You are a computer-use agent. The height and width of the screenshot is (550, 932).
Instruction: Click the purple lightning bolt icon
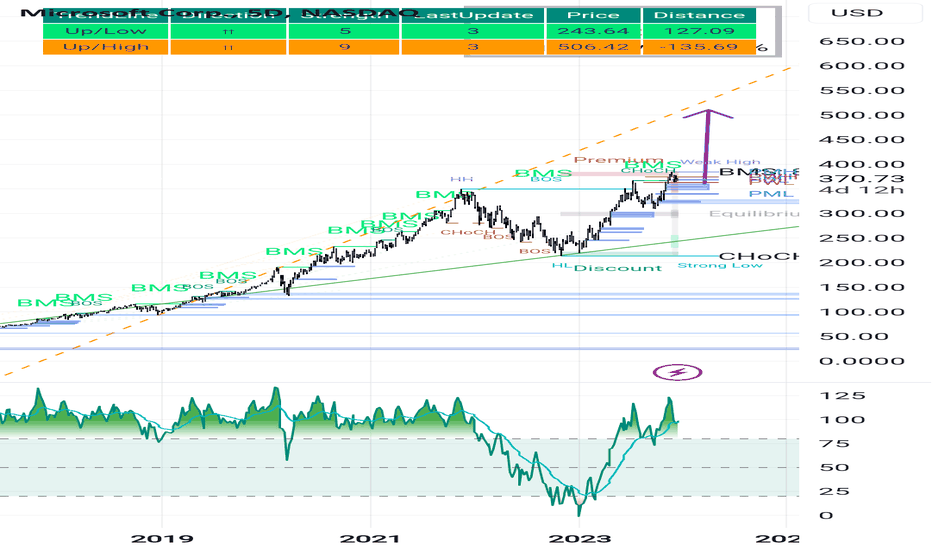point(678,373)
